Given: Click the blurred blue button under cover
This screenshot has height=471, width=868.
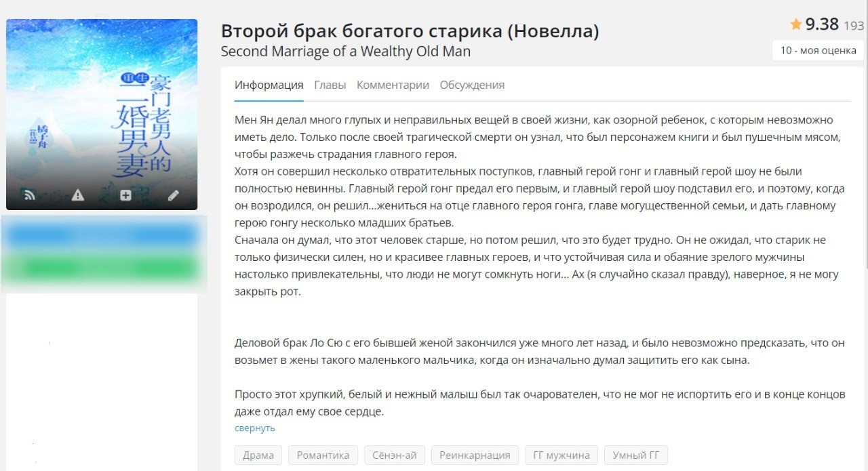Looking at the screenshot, I should point(102,236).
